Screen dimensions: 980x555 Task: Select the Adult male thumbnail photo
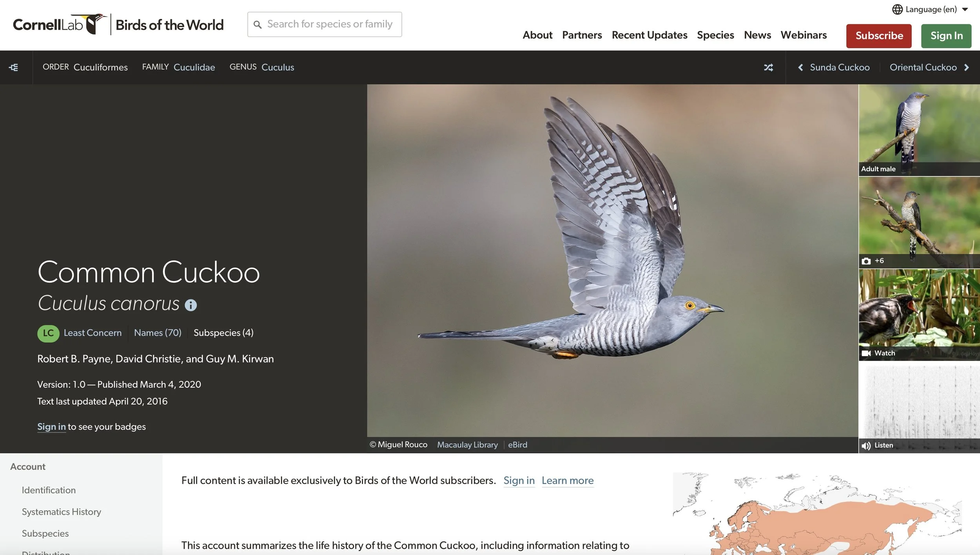tap(918, 129)
